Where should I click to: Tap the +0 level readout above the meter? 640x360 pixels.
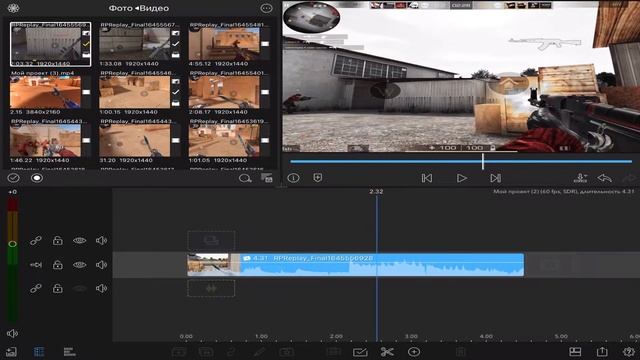coord(13,192)
